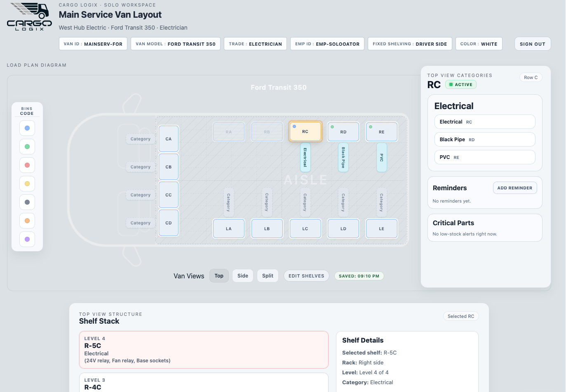Select shelf LB in the van diagram
The height and width of the screenshot is (392, 566).
(x=267, y=229)
